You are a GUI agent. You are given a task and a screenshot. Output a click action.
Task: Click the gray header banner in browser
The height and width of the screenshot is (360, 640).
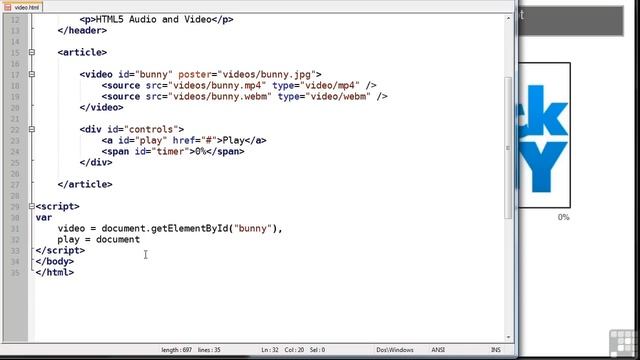pyautogui.click(x=571, y=21)
